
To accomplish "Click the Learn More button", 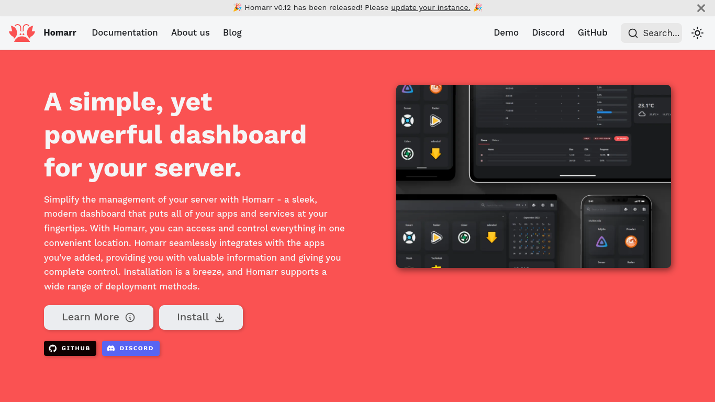I will point(98,317).
